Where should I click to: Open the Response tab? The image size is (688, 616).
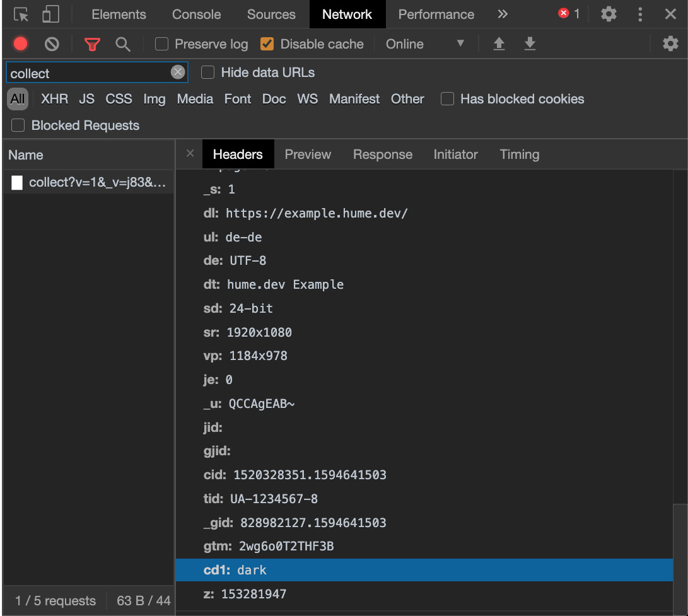coord(382,154)
